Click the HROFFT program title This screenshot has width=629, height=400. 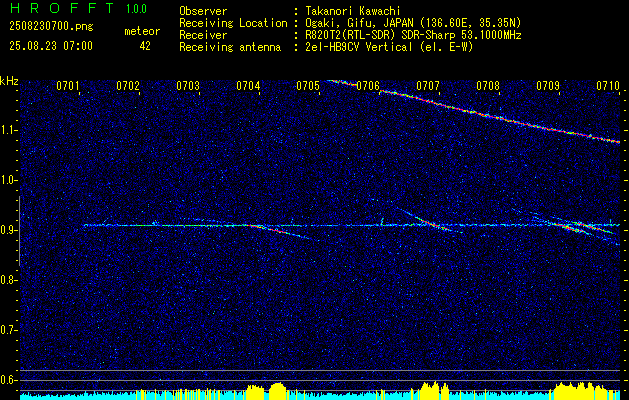[62, 8]
